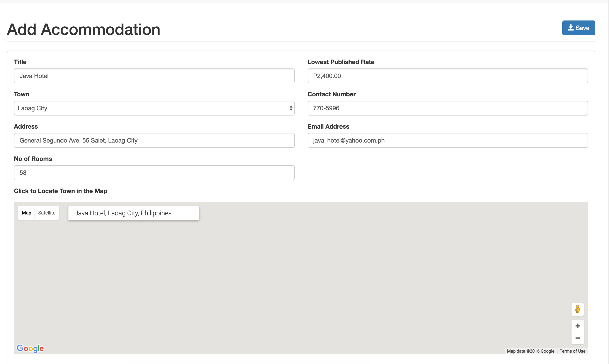Zoom out the map with minus icon

click(577, 338)
